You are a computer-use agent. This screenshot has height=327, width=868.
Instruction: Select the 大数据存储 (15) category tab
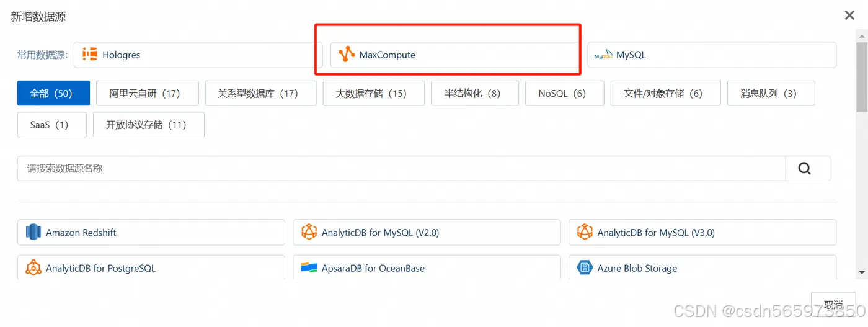pos(374,93)
